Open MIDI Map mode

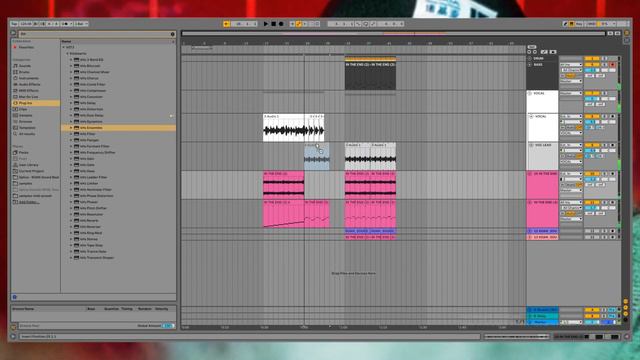pos(591,24)
